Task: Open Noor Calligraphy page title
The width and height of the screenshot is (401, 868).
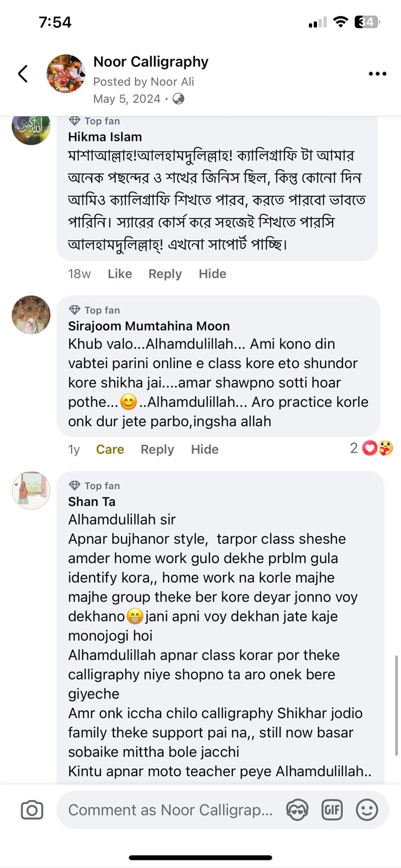Action: 151,62
